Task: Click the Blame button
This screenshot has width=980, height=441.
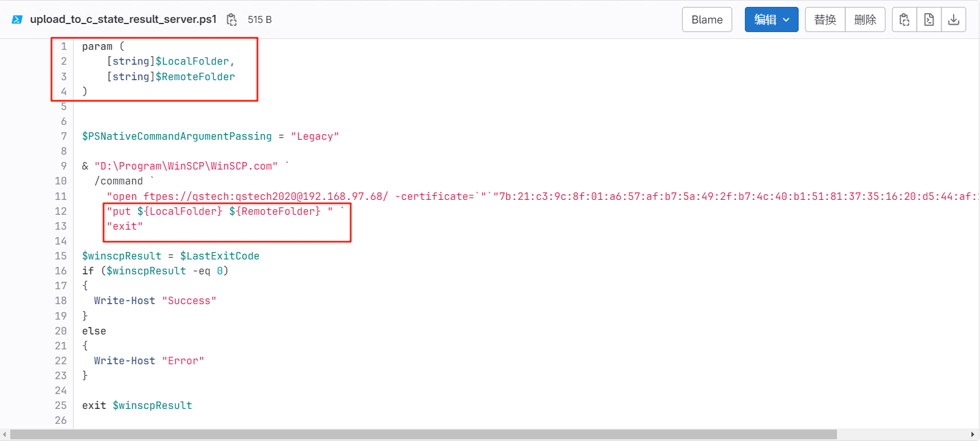Action: tap(707, 19)
